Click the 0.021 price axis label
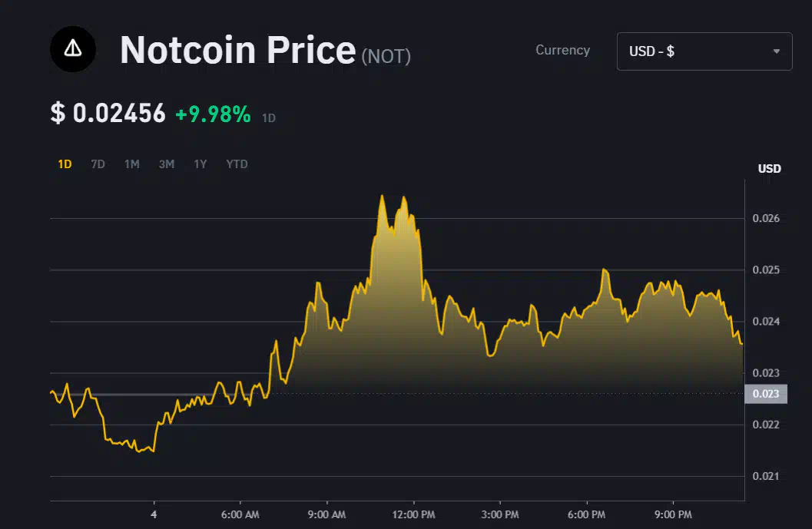812x529 pixels. 766,477
